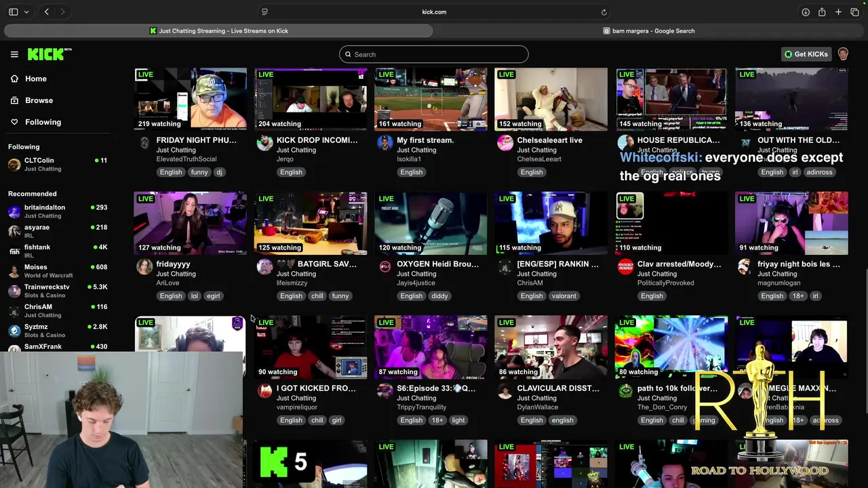Select the diddy tag
Screen dimensions: 868x488
click(x=439, y=296)
